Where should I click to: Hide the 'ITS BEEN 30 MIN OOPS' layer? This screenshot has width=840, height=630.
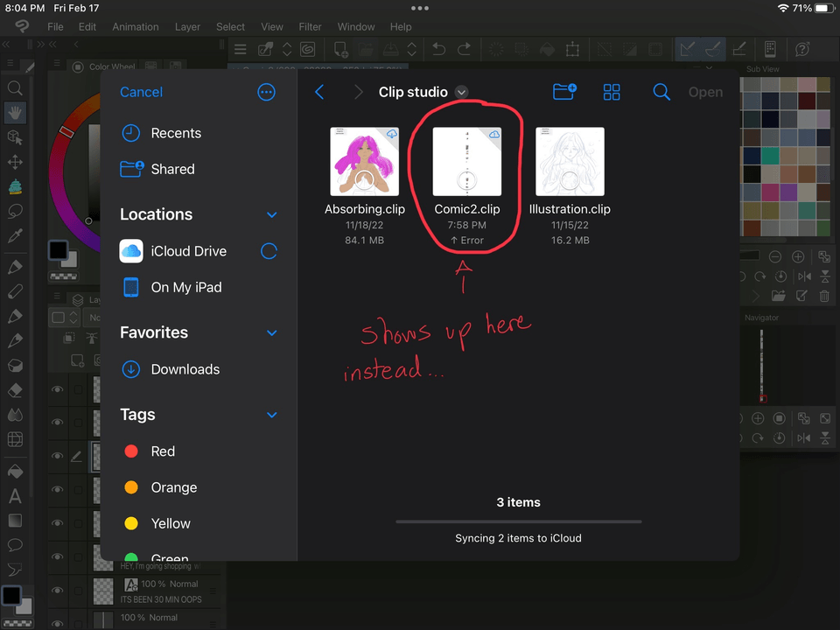click(x=57, y=591)
